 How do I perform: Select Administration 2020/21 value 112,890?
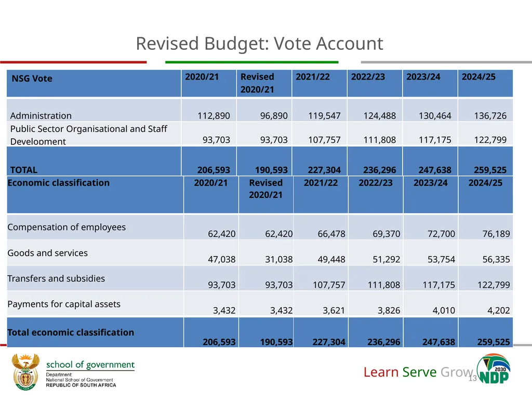pyautogui.click(x=214, y=116)
